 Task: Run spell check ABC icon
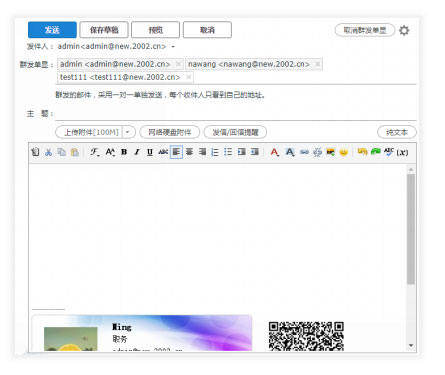click(x=389, y=152)
